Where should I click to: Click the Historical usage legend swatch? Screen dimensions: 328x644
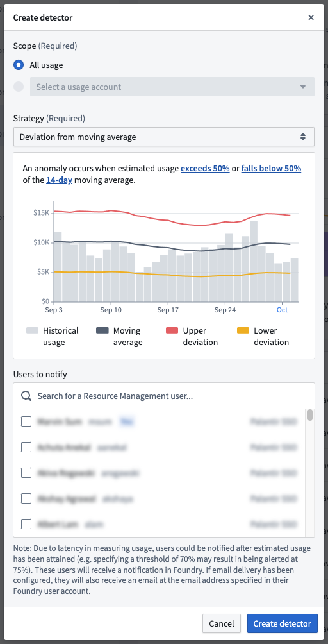pos(33,330)
